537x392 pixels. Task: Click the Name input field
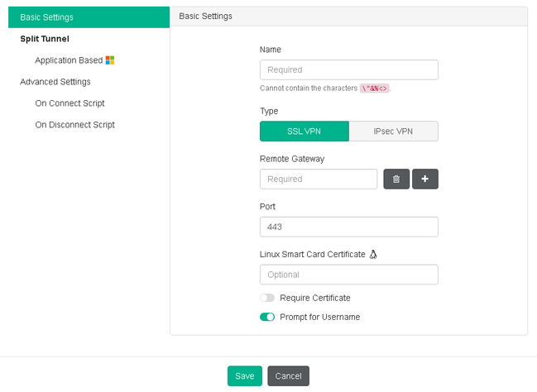pyautogui.click(x=348, y=69)
